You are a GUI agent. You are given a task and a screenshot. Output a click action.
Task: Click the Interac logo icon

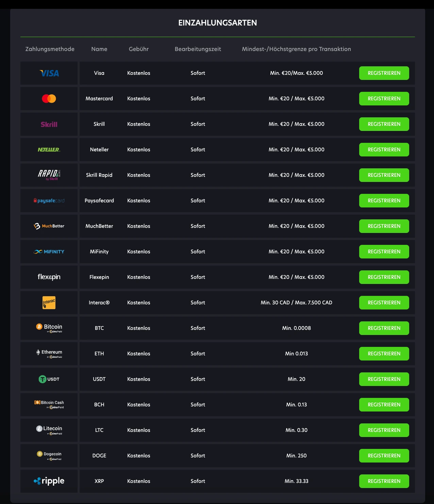(49, 303)
